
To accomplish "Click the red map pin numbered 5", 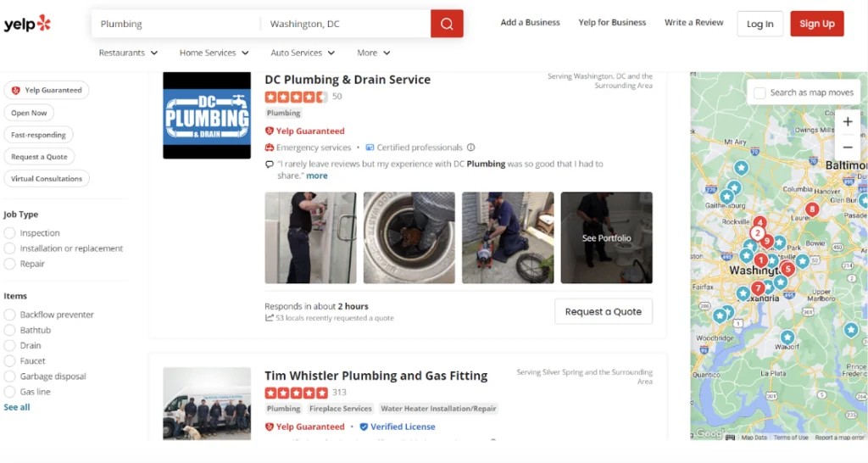I will 787,269.
